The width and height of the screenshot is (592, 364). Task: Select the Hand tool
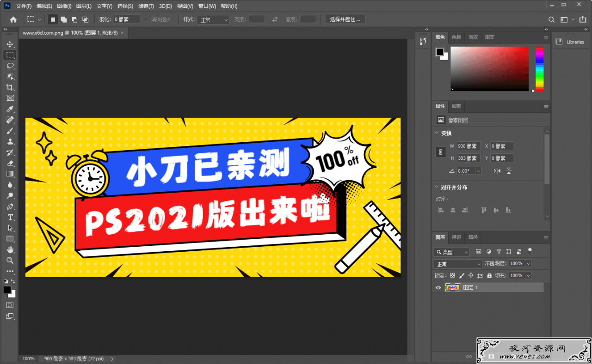pos(10,250)
